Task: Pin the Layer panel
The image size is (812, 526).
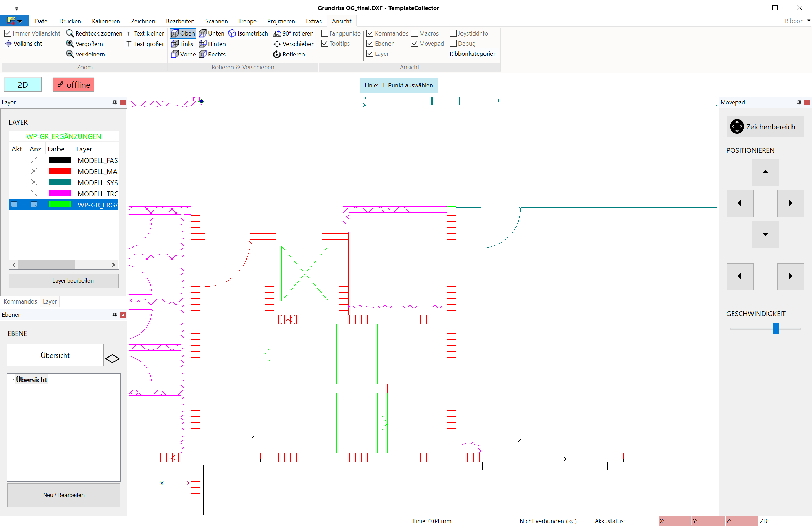Action: pos(115,102)
